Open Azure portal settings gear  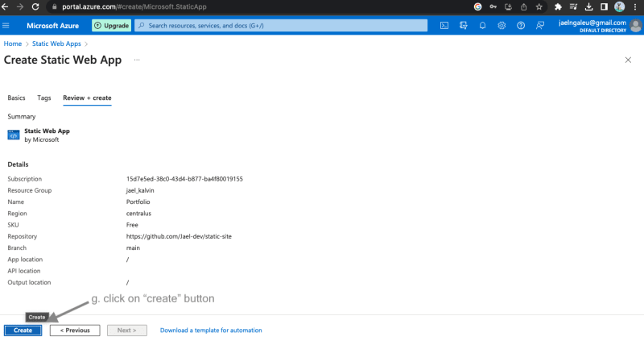tap(502, 26)
